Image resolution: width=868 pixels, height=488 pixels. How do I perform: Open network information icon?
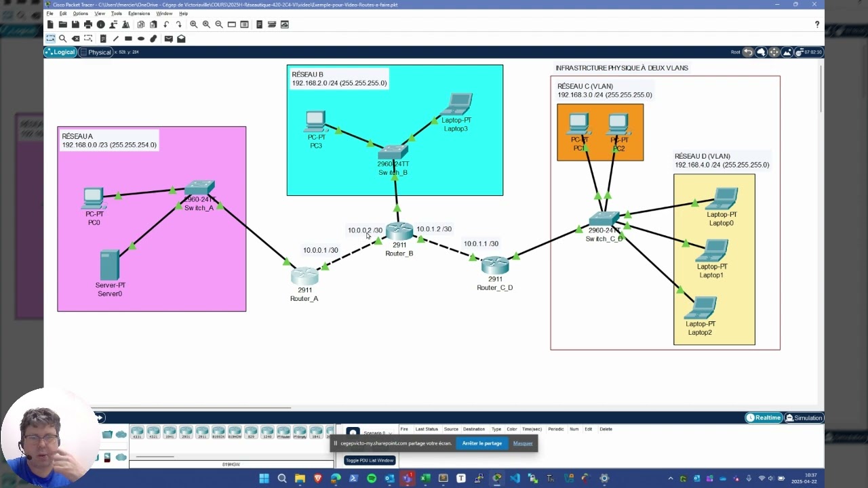click(100, 24)
